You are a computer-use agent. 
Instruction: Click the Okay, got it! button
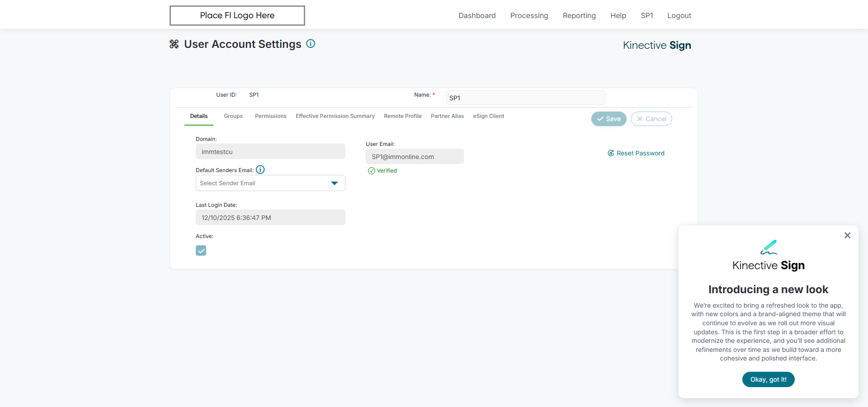769,379
